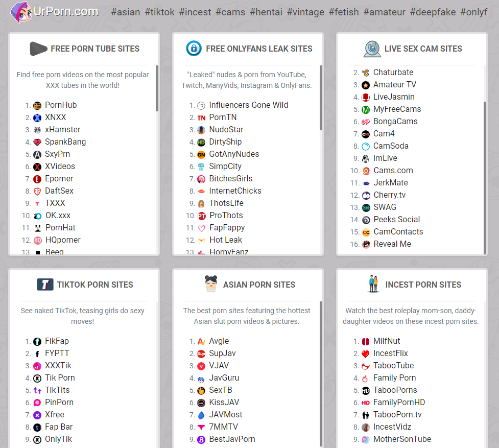This screenshot has width=499, height=448.
Task: Click the XXXTik pink favicon
Action: tap(37, 366)
